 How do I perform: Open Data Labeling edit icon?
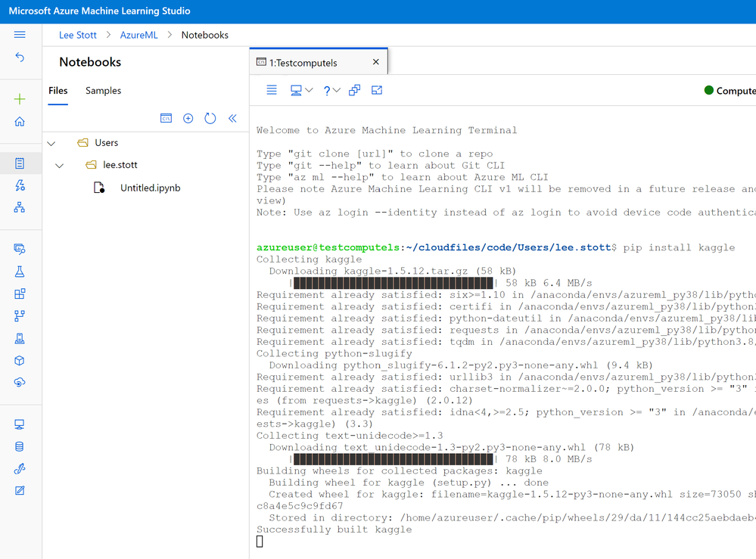(20, 491)
